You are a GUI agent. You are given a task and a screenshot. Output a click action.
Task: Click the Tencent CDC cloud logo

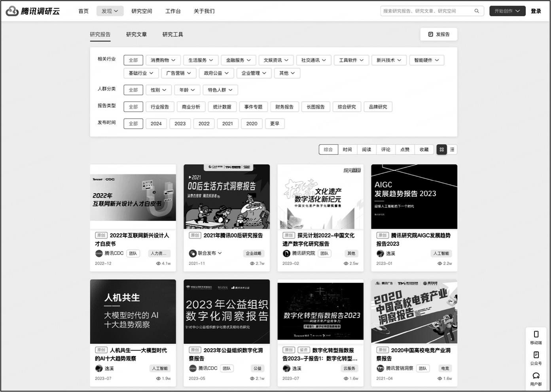(x=12, y=11)
